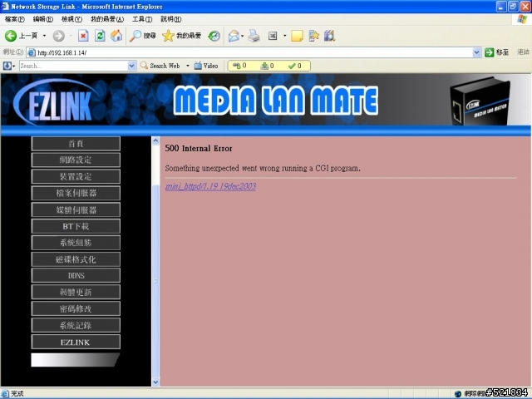Open the DDNS settings page
This screenshot has width=532, height=399.
pos(76,275)
